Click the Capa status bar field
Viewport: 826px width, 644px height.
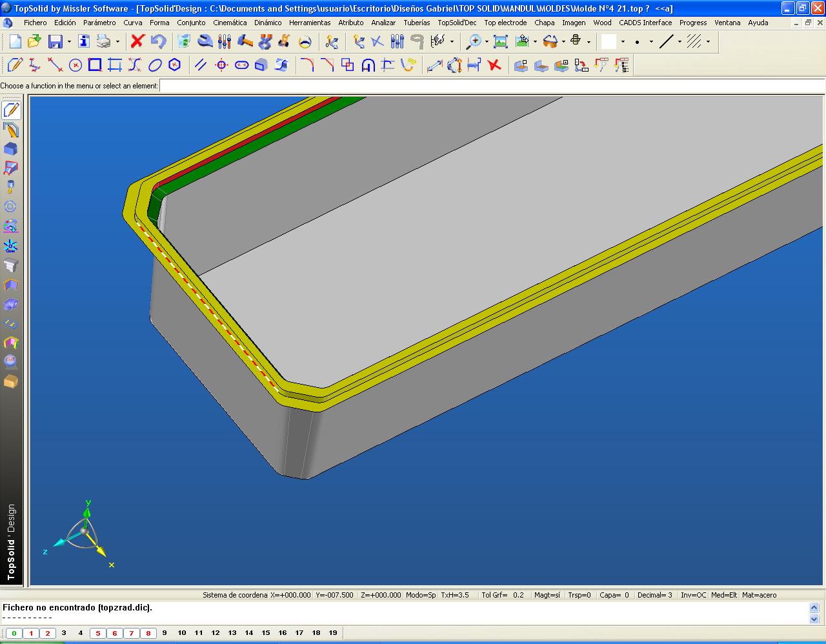click(x=614, y=595)
